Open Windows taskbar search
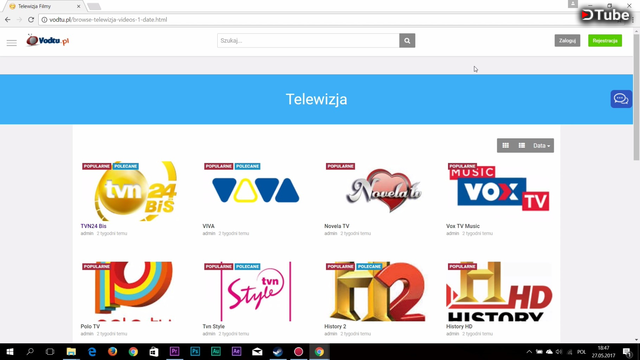This screenshot has height=360, width=640. 30,351
